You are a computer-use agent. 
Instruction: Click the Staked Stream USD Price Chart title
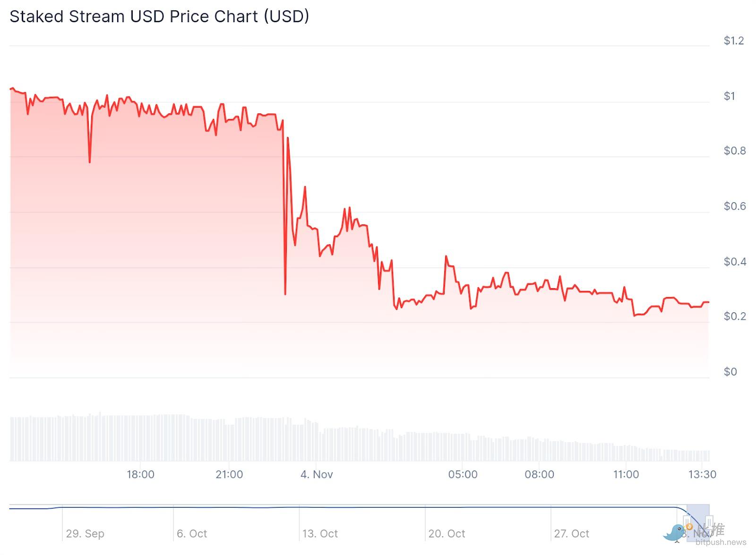coord(159,17)
